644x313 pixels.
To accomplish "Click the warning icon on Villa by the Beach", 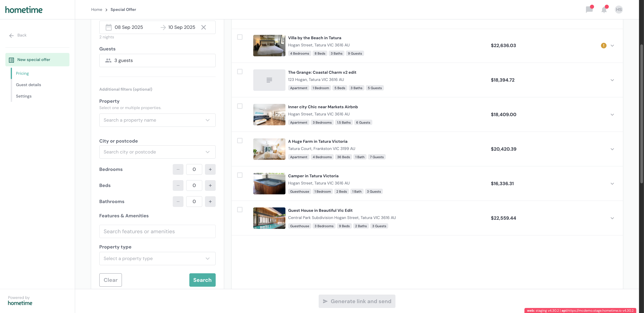I will coord(604,45).
